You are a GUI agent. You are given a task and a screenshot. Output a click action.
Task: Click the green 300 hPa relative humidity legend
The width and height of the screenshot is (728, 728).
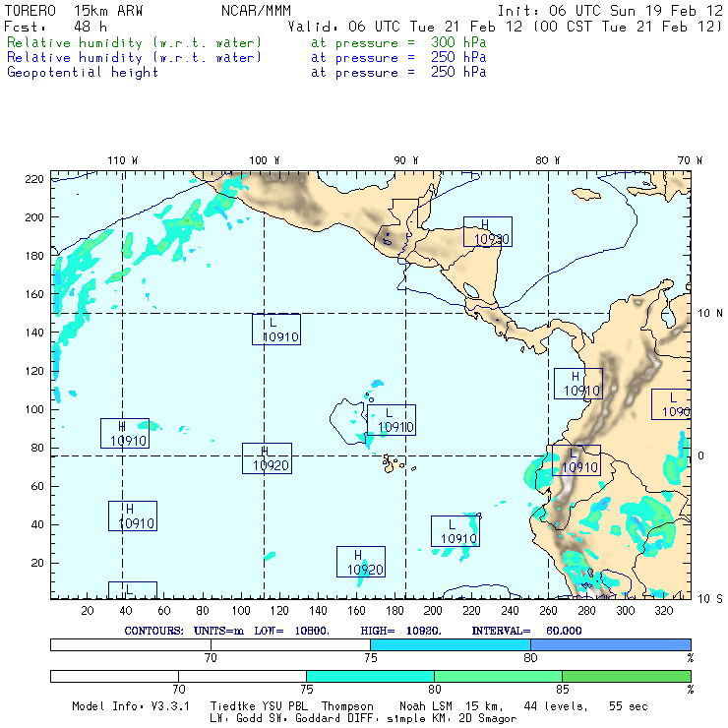tap(135, 44)
